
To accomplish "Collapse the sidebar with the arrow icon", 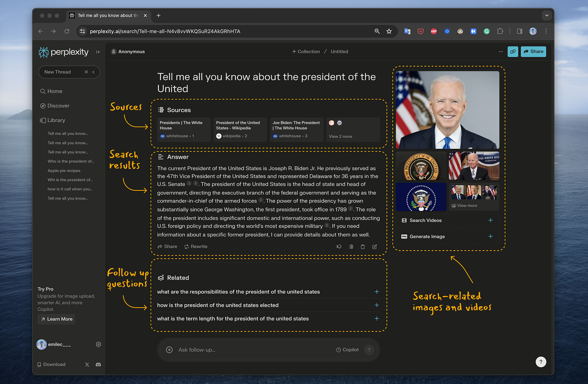I will pos(98,52).
